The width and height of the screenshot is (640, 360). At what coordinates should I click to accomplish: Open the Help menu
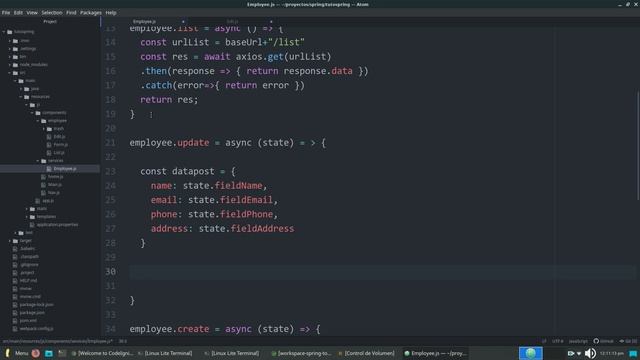[x=111, y=13]
